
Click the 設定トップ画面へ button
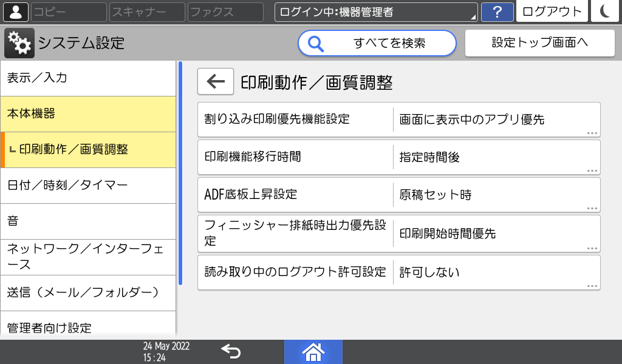539,42
